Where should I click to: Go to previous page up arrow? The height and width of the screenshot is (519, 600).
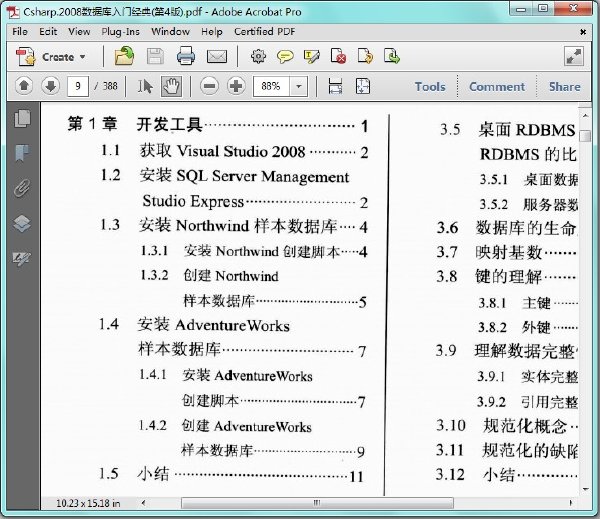pos(24,86)
